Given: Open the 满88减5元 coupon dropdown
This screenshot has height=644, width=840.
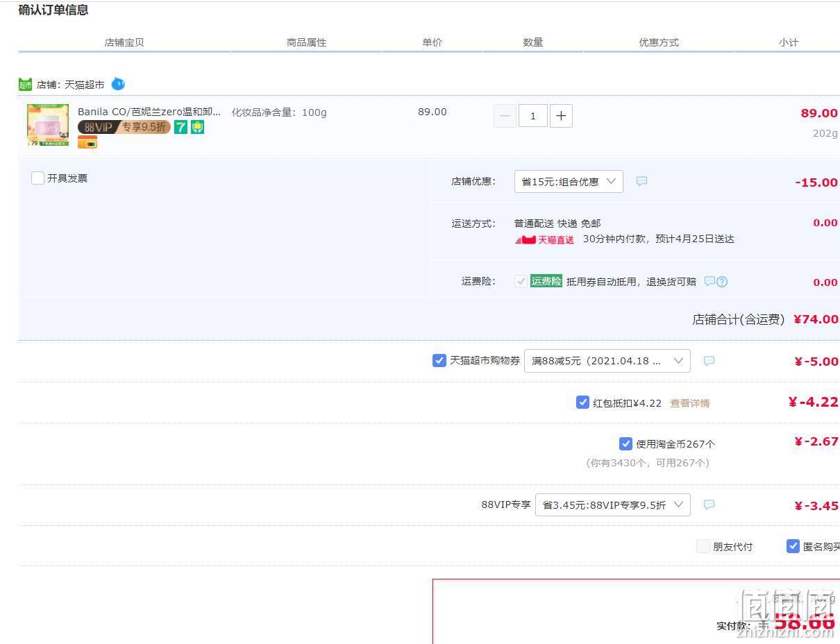Looking at the screenshot, I should 607,361.
